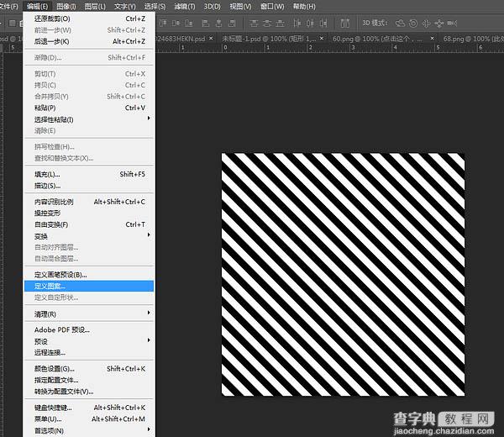Expand the 选择性粘贴(I) submenu
Image resolution: width=504 pixels, height=437 pixels.
pos(89,119)
